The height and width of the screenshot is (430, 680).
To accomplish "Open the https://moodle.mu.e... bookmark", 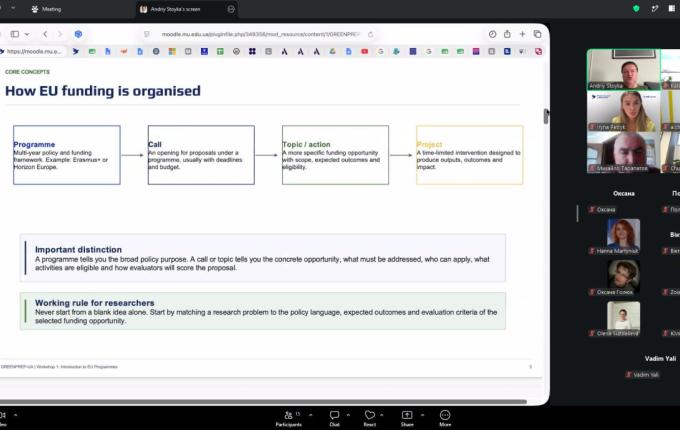I will tap(32, 51).
